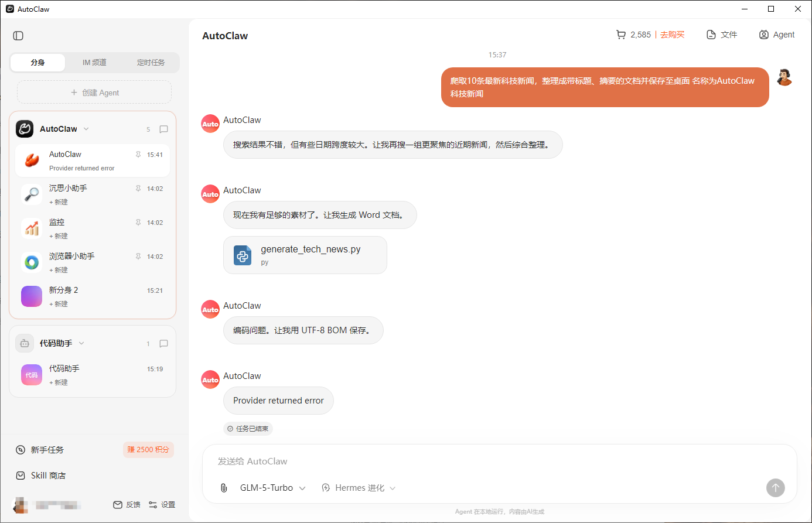Screen dimensions: 812x523
Task: Click the Provider returned error message bubble
Action: click(278, 401)
